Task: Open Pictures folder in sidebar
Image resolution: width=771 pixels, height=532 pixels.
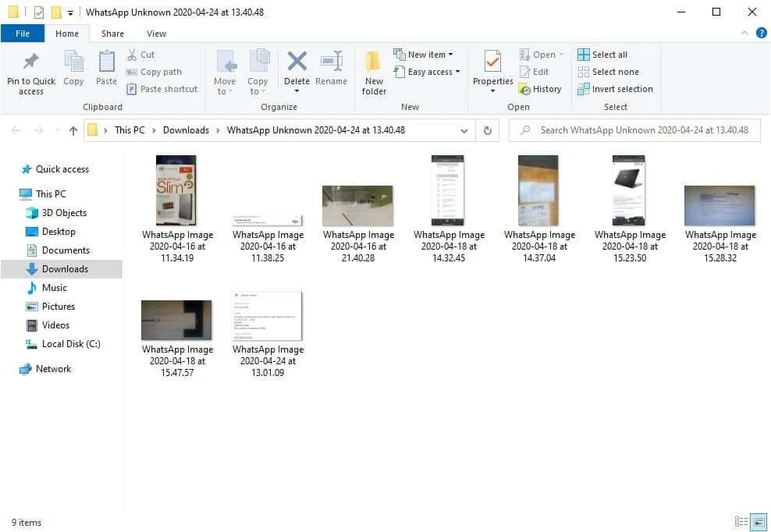Action: pyautogui.click(x=50, y=307)
